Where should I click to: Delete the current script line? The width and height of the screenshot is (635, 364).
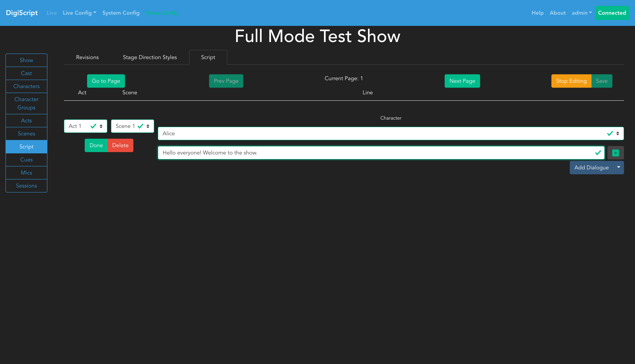pyautogui.click(x=120, y=145)
